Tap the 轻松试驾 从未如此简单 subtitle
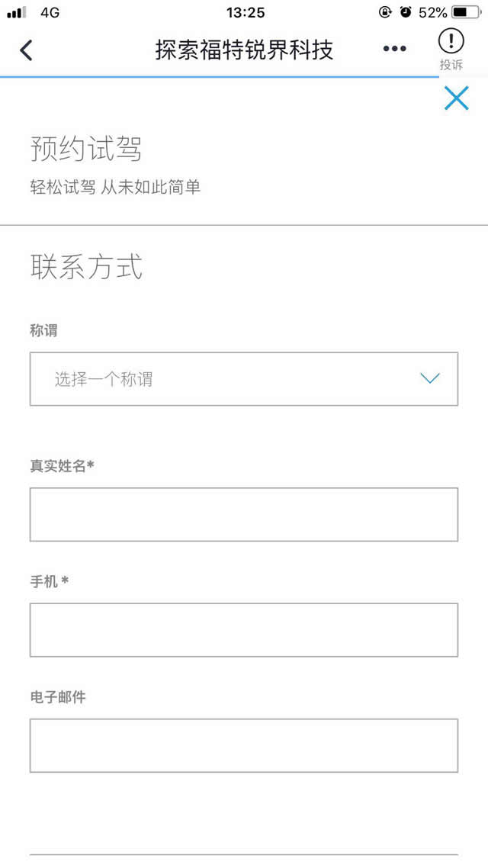 point(115,188)
